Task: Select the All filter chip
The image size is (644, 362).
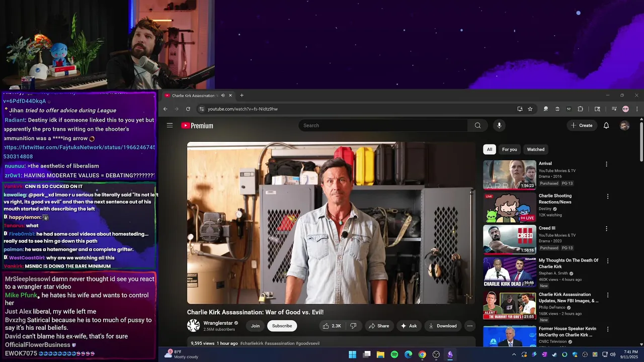Action: [x=490, y=149]
